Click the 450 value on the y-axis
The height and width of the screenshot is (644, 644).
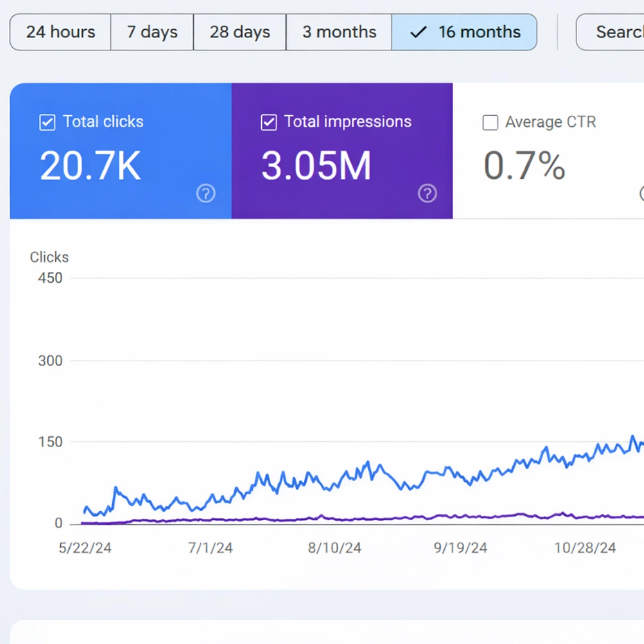(x=49, y=277)
